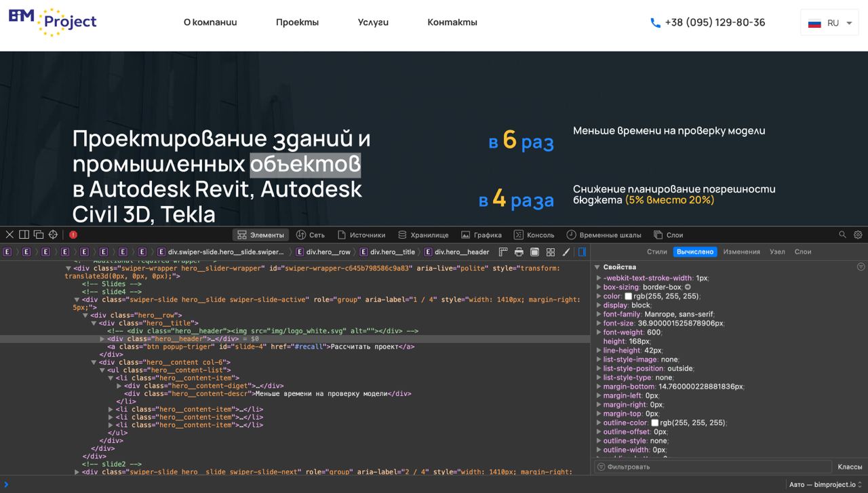Close the Web Inspector with the X icon
Image resolution: width=868 pixels, height=493 pixels.
point(9,235)
